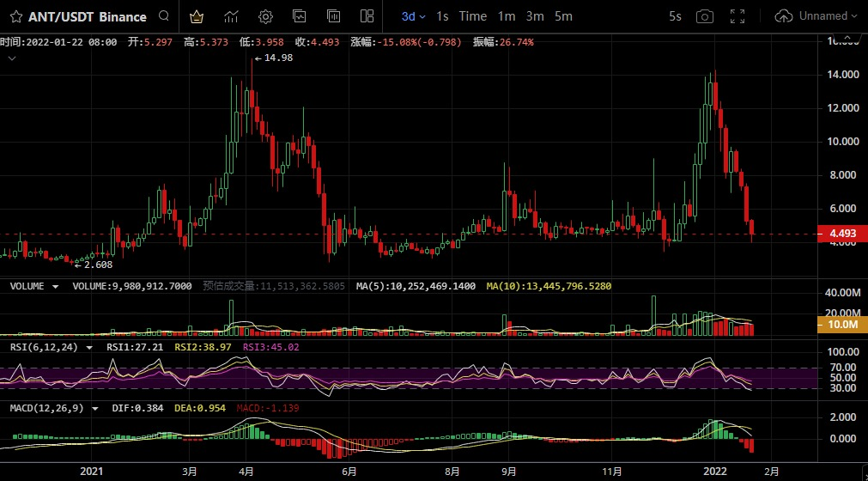Open chart settings gear

coord(265,16)
